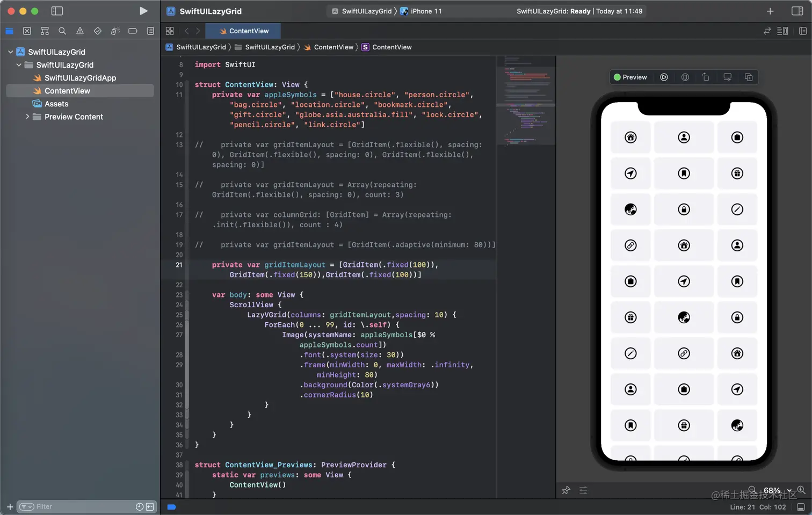The image size is (812, 515).
Task: Click the first house tile in preview
Action: coord(630,137)
